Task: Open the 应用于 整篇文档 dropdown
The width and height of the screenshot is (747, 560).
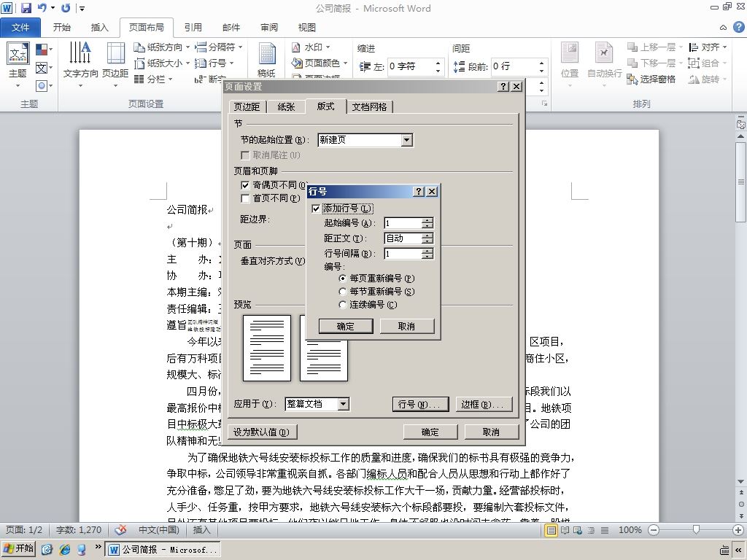Action: point(343,404)
